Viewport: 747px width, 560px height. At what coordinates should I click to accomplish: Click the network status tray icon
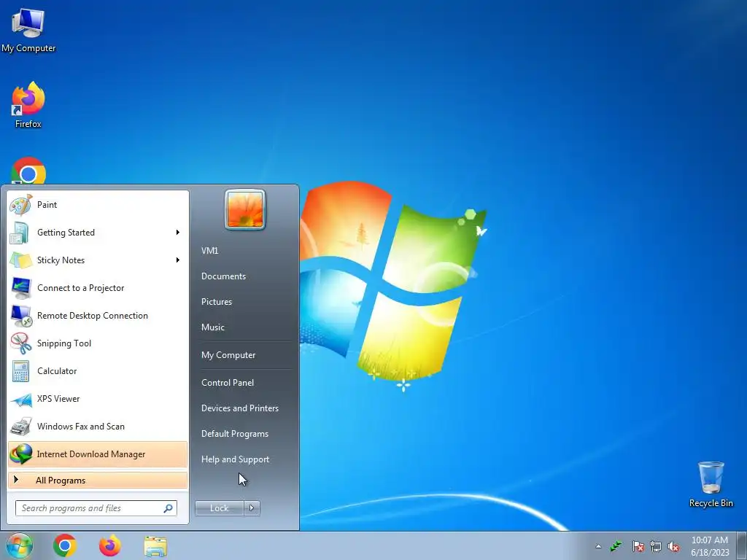pos(656,546)
